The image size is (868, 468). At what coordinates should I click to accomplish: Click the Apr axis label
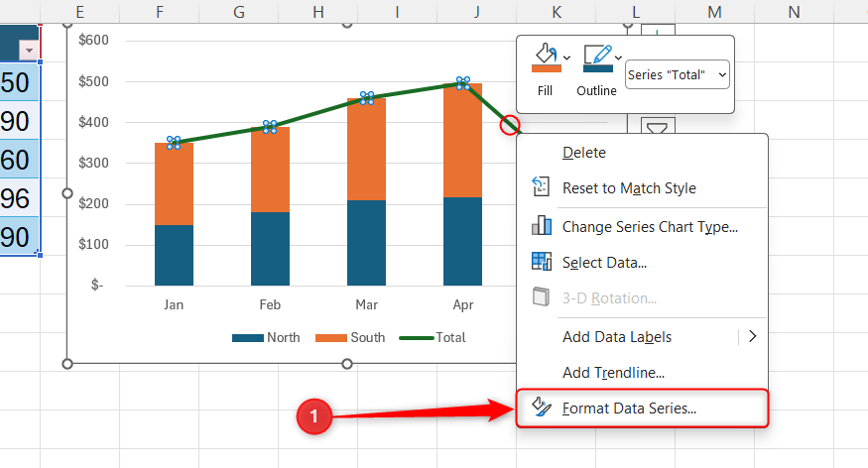(463, 304)
